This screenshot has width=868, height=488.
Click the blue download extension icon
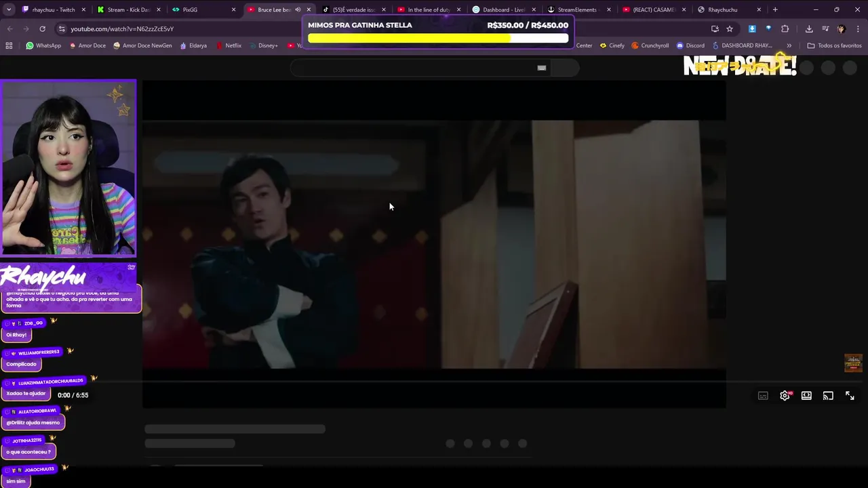tap(752, 29)
